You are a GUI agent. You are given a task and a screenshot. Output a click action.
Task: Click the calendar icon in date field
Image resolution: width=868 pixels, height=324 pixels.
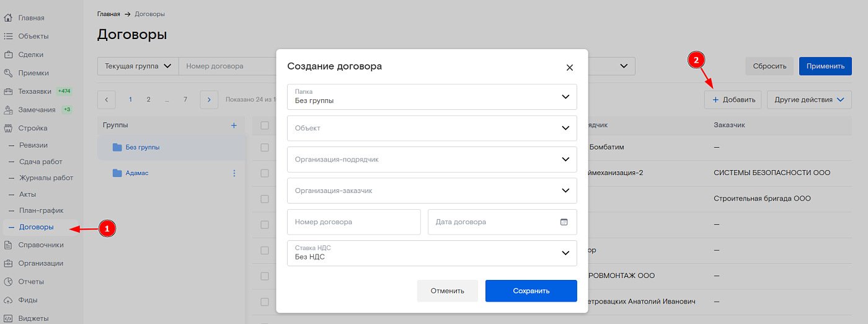click(564, 222)
